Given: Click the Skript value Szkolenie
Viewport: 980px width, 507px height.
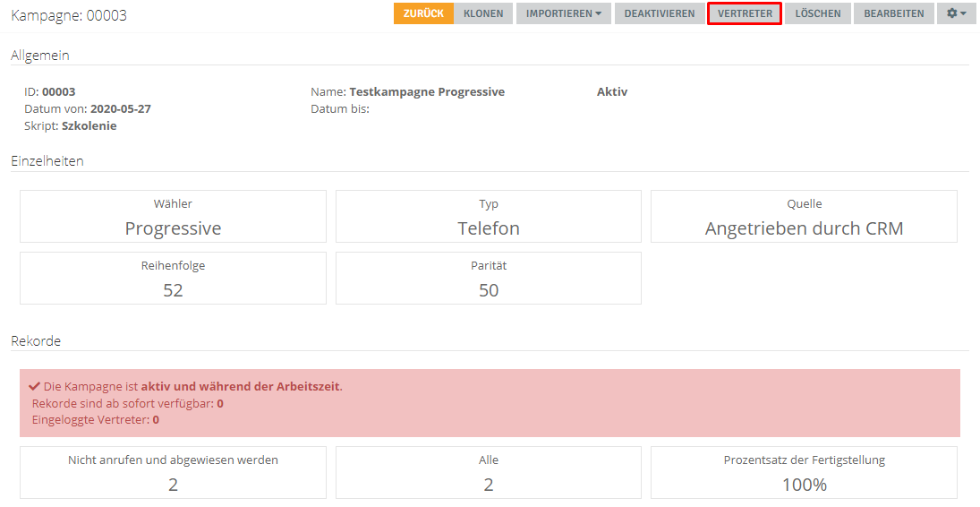Looking at the screenshot, I should coord(89,125).
